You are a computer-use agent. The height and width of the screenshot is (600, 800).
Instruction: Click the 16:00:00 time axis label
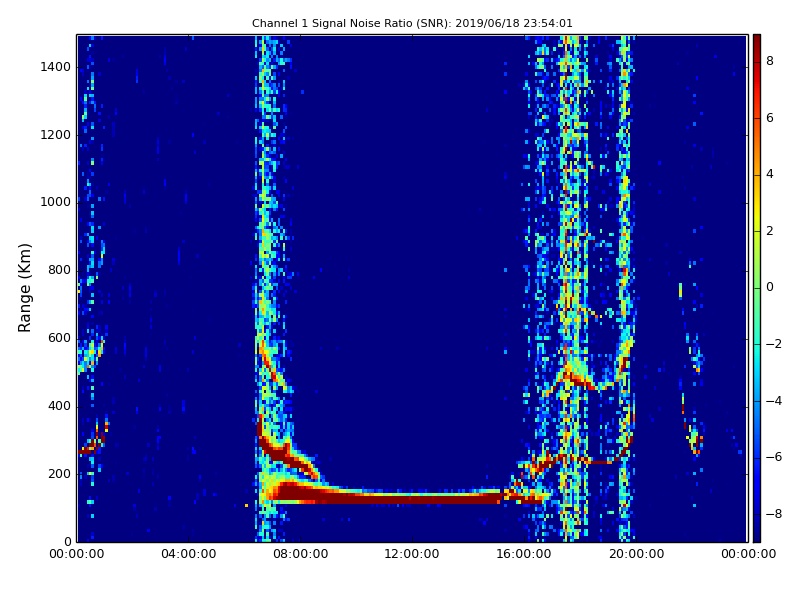tap(523, 554)
